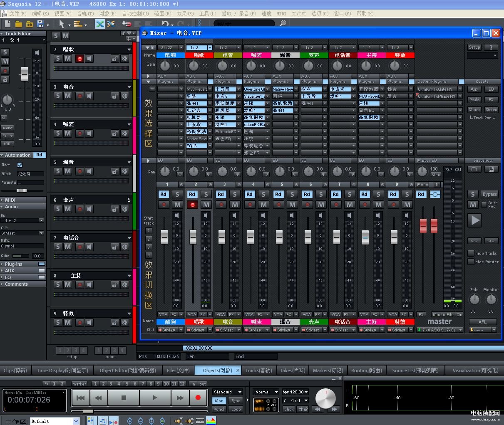Image resolution: width=504 pixels, height=425 pixels.
Task: Open the bpm 120.00 tempo dropdown
Action: (295, 392)
